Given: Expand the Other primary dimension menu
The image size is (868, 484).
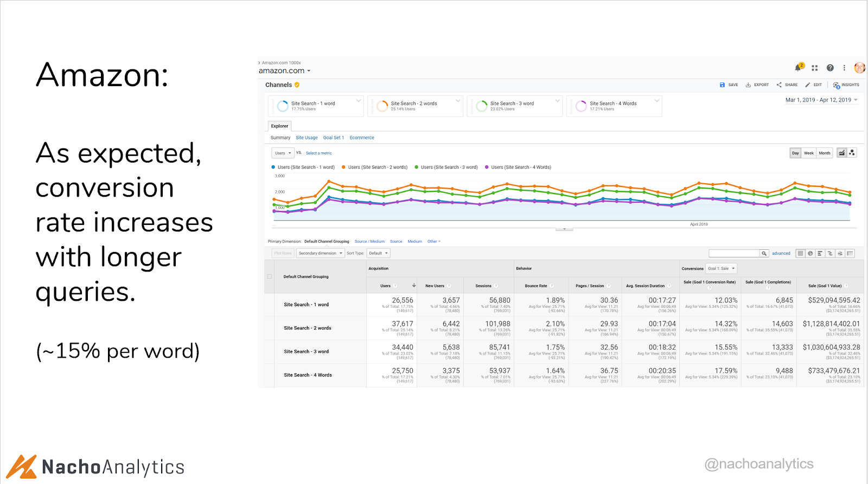Looking at the screenshot, I should 434,242.
